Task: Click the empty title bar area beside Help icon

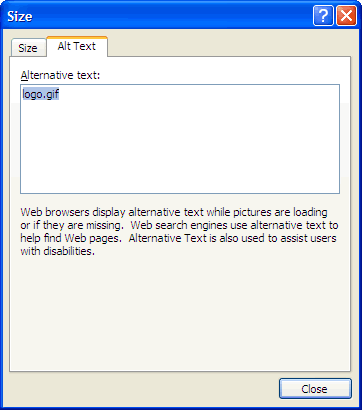Action: coord(173,16)
